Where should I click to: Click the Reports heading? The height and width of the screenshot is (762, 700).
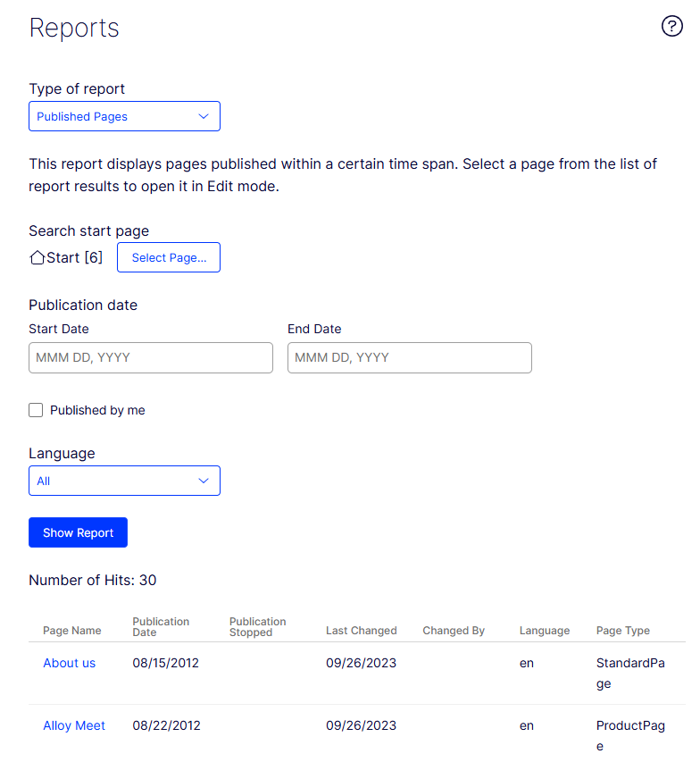(x=74, y=28)
